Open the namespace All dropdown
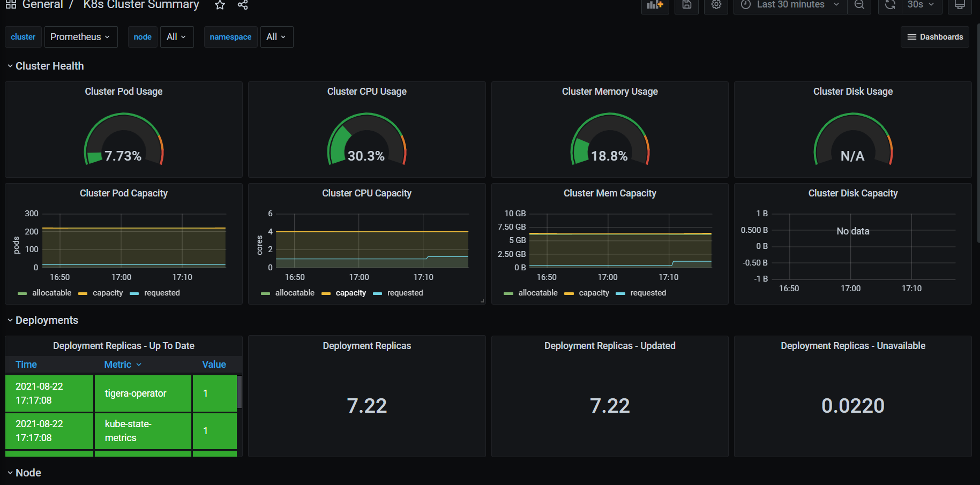The width and height of the screenshot is (980, 485). pyautogui.click(x=276, y=37)
